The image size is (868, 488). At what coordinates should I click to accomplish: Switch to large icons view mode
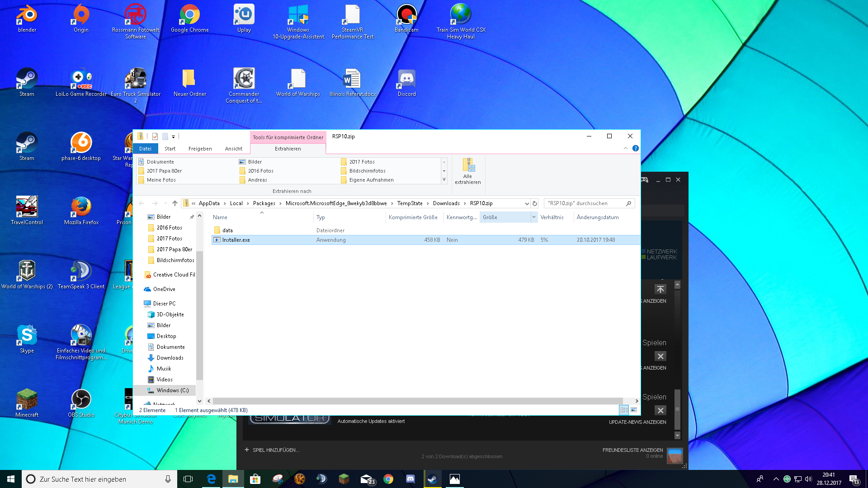pyautogui.click(x=634, y=410)
